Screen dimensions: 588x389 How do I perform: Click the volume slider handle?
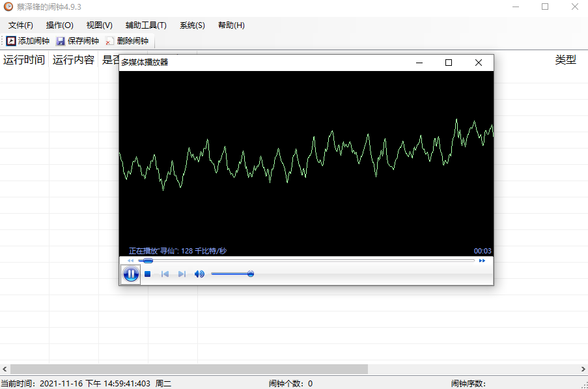[x=251, y=274]
